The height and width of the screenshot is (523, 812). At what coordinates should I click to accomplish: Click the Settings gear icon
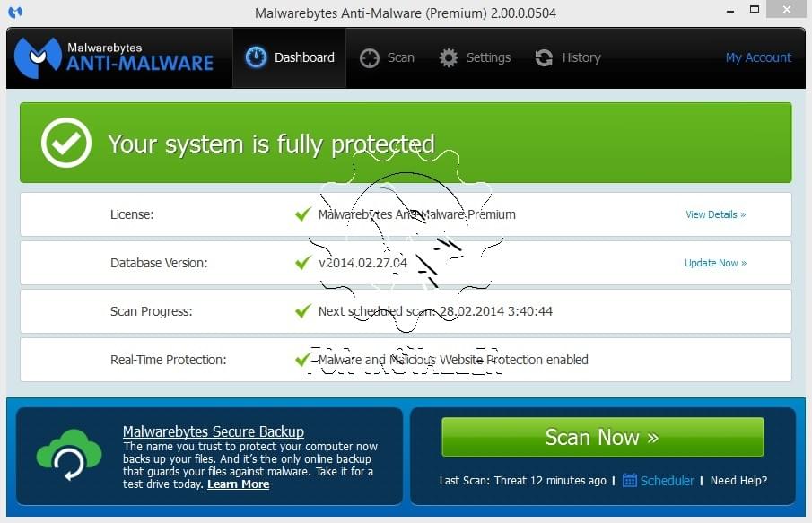[449, 57]
